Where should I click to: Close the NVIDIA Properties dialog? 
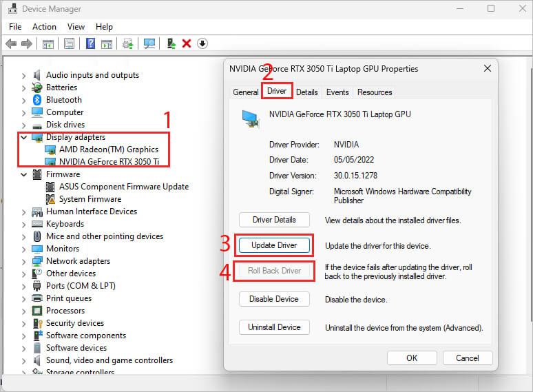point(487,68)
